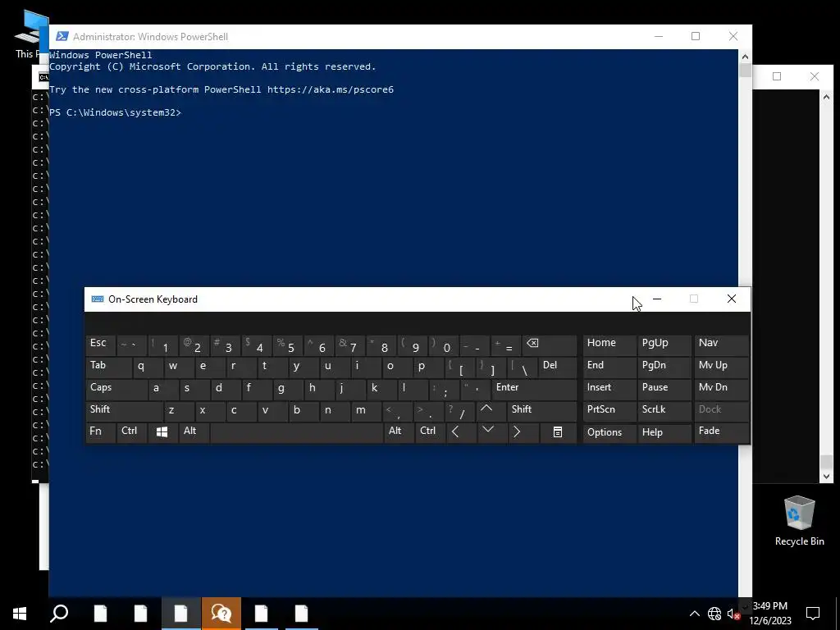This screenshot has height=630, width=840.
Task: Open the notification Action Center
Action: (x=813, y=614)
